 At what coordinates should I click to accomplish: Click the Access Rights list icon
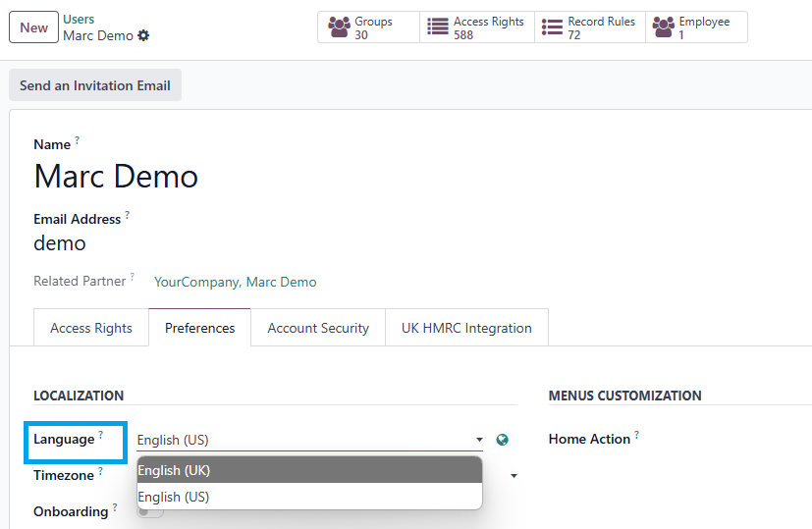(438, 26)
